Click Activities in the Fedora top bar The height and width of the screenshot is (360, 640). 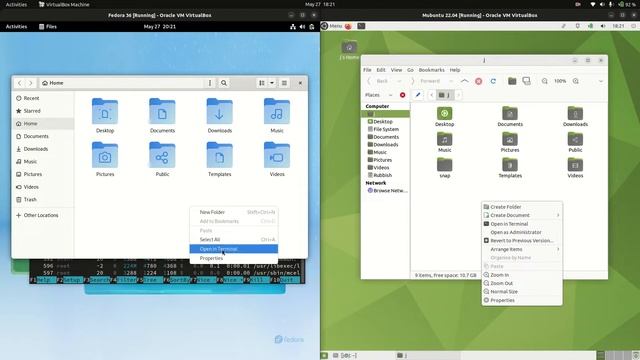point(16,27)
